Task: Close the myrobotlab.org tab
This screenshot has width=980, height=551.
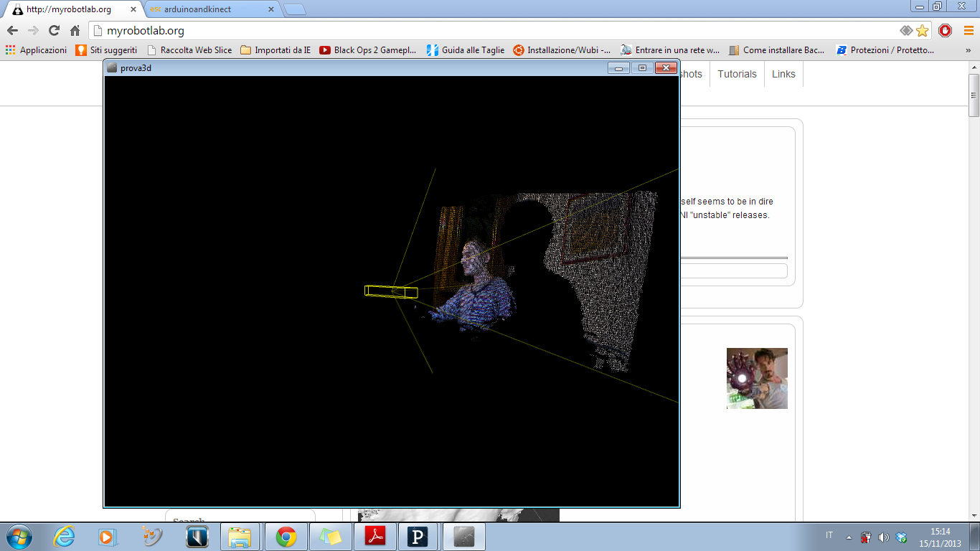Action: [x=133, y=9]
